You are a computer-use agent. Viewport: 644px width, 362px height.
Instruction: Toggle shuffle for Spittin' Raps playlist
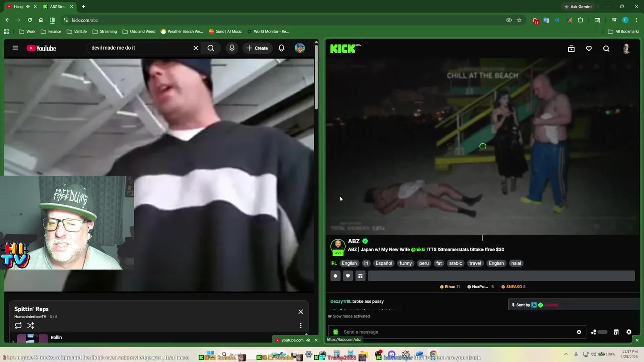(x=31, y=326)
